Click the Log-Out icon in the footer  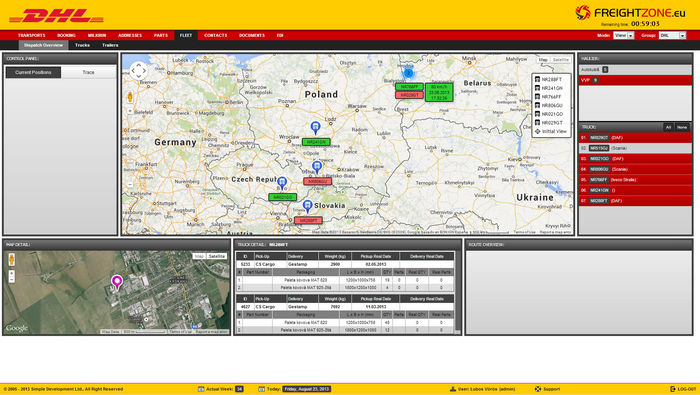click(x=673, y=389)
